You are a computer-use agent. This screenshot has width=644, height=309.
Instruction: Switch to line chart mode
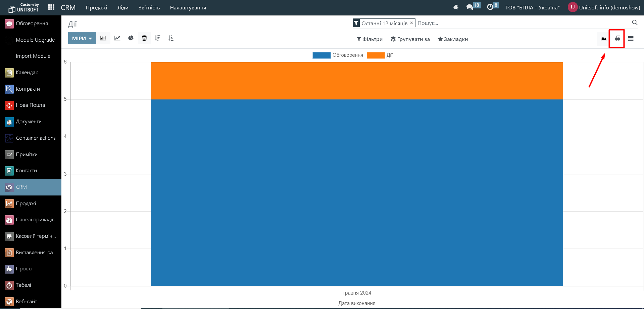pos(117,38)
